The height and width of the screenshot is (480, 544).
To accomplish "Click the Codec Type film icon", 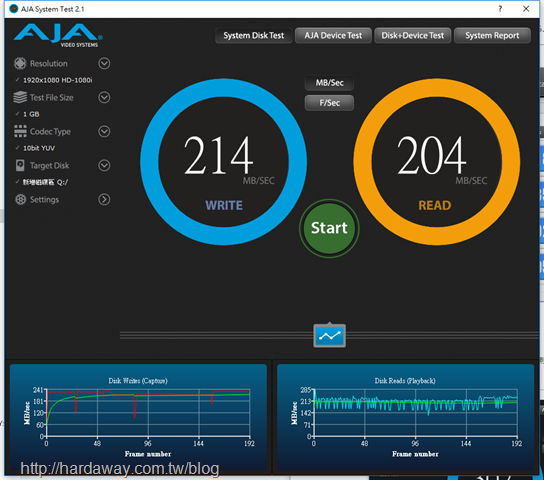I will [20, 131].
